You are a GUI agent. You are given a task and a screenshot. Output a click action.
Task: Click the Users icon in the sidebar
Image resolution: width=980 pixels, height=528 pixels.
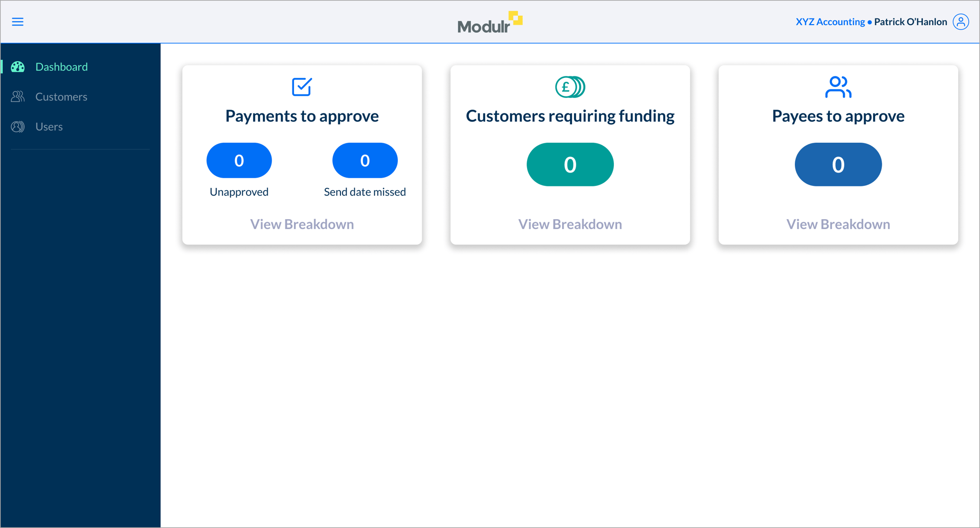click(18, 126)
